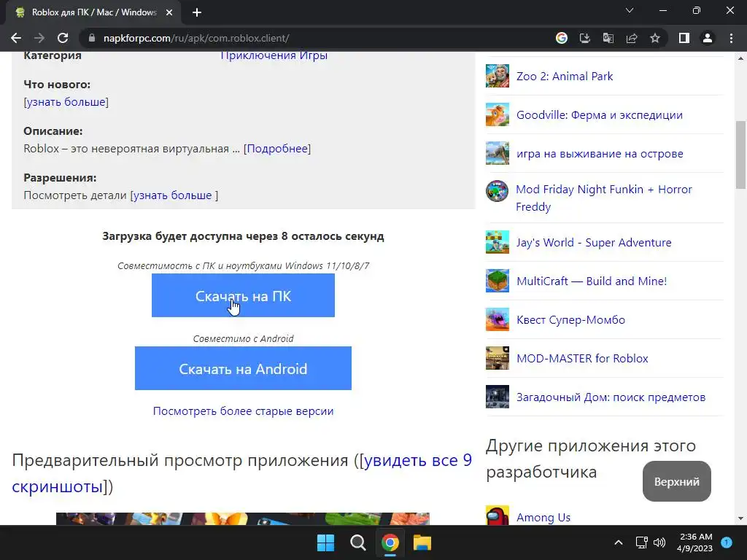Open the Windows Start menu

tap(326, 542)
